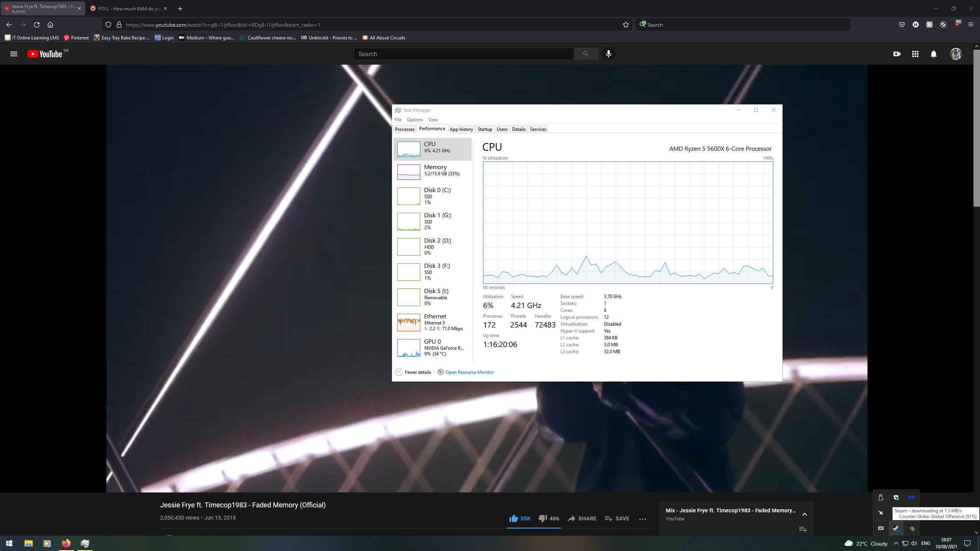Switch to the Processes tab

(405, 129)
